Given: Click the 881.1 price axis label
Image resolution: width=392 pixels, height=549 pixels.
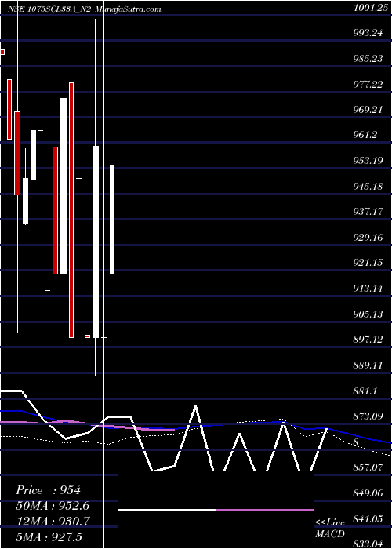Looking at the screenshot, I should coord(366,391).
